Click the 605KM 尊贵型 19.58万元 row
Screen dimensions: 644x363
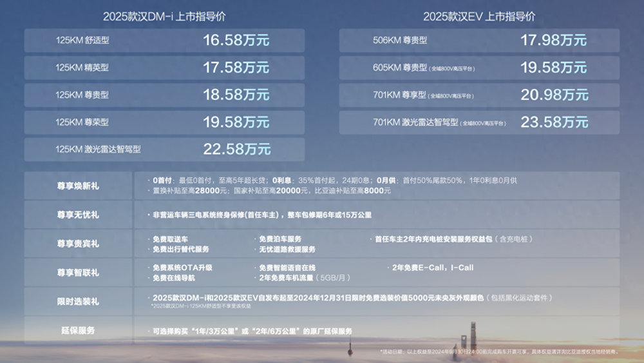point(479,68)
